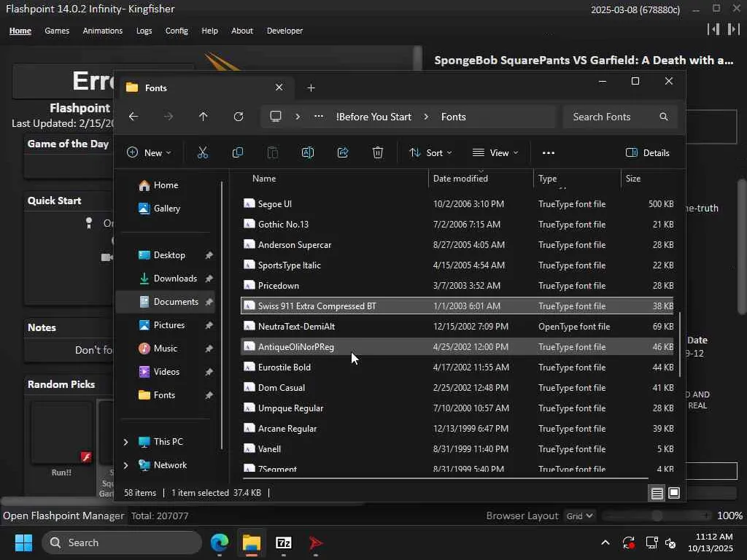Open Flashpoint app icon in the taskbar
The height and width of the screenshot is (560, 747).
coord(315,542)
